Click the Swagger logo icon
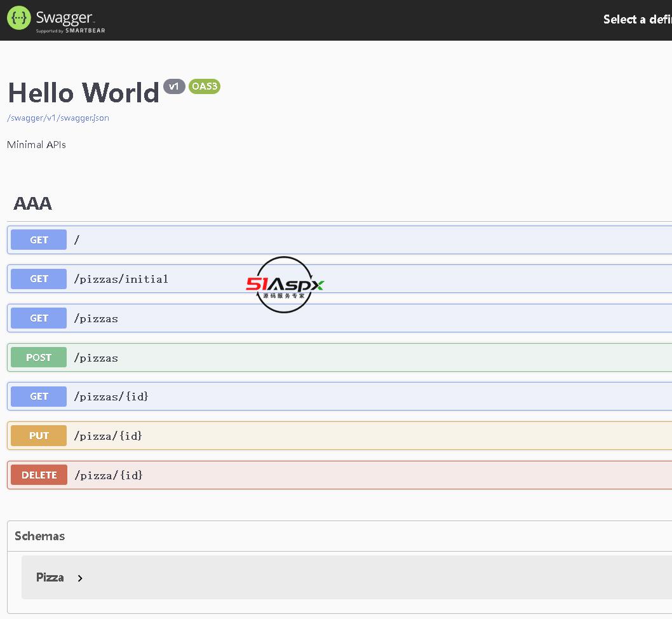 (18, 18)
